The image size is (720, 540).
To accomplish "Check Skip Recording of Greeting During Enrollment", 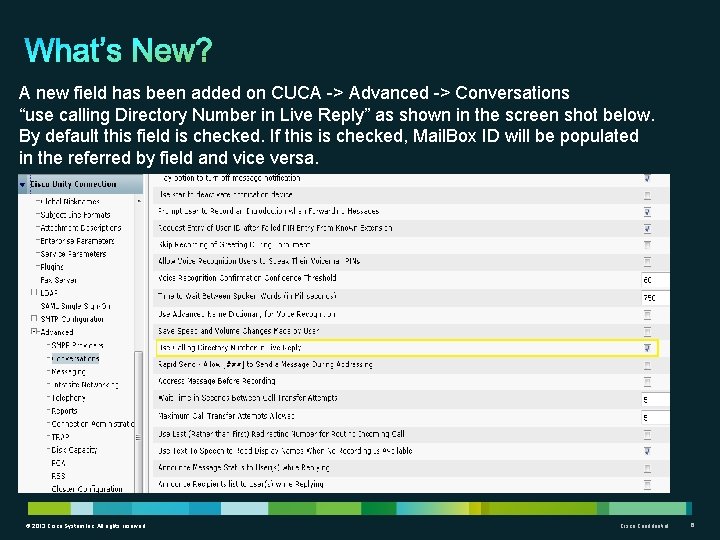I will pyautogui.click(x=647, y=245).
